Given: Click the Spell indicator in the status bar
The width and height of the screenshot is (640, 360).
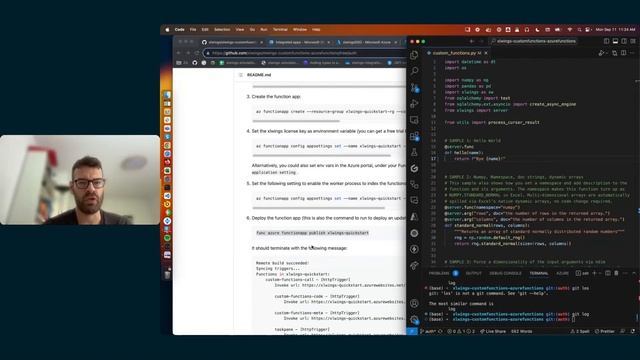Looking at the screenshot, I should pos(580,331).
